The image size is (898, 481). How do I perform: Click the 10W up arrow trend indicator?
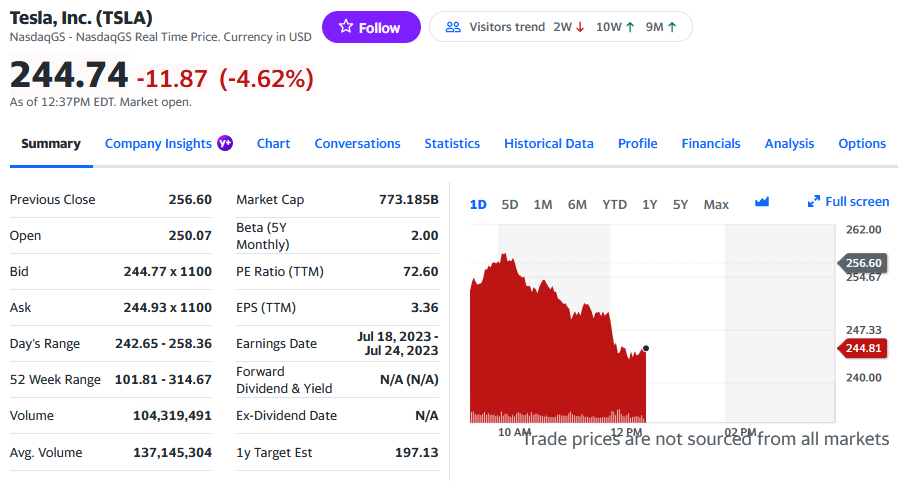pos(630,27)
